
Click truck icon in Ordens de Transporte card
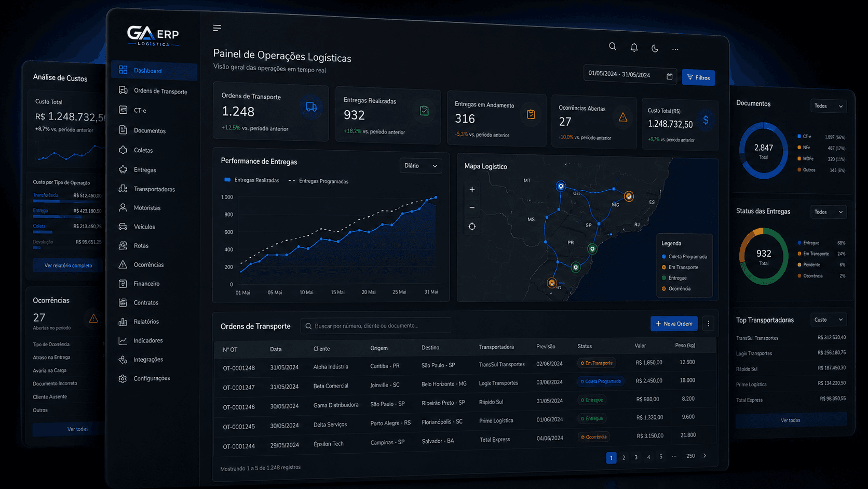click(x=311, y=107)
